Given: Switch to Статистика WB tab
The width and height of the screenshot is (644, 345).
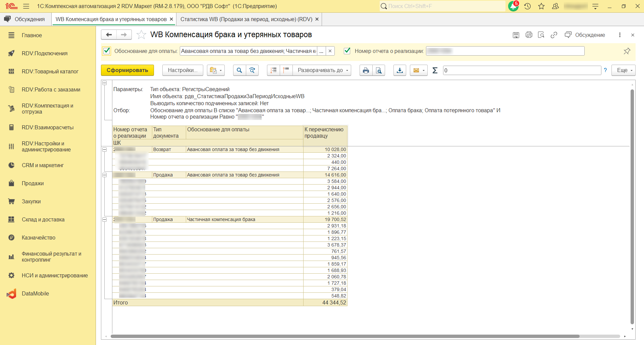Looking at the screenshot, I should coord(246,19).
